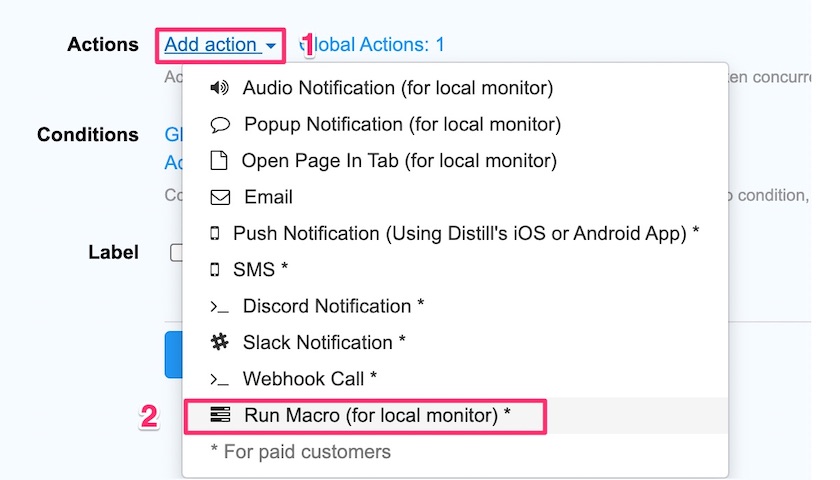Select the Push Notification (Using Distill's app) text

pyautogui.click(x=465, y=233)
